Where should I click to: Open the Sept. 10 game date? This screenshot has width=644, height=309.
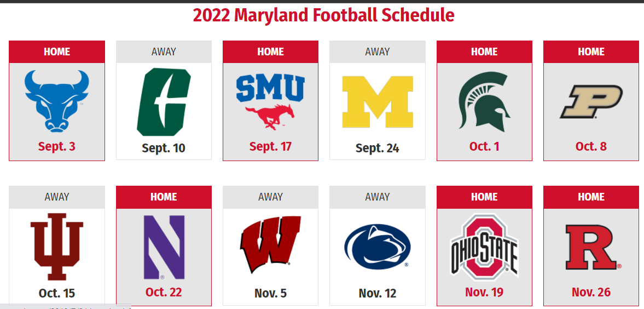[x=164, y=148]
